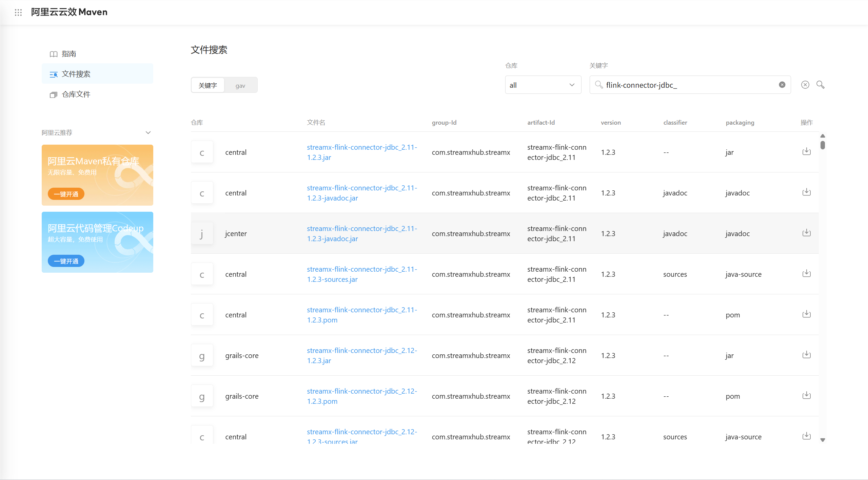Download the javadoc jar from the jcenter row
This screenshot has width=868, height=480.
[807, 233]
